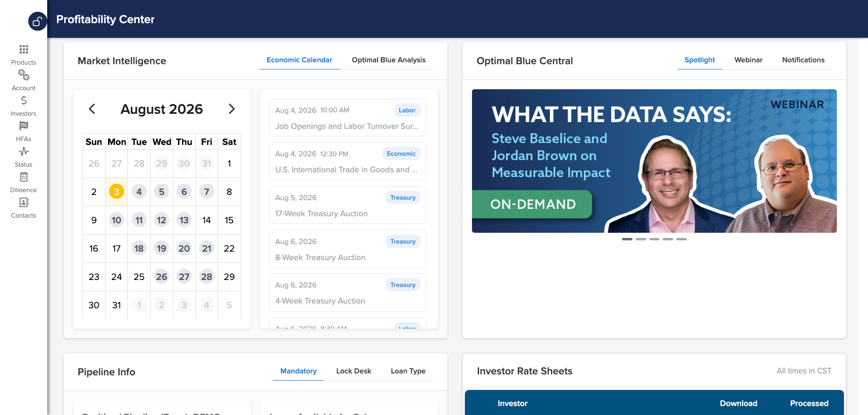Switch to Economic Calendar tab
Image resolution: width=868 pixels, height=415 pixels.
(x=299, y=60)
